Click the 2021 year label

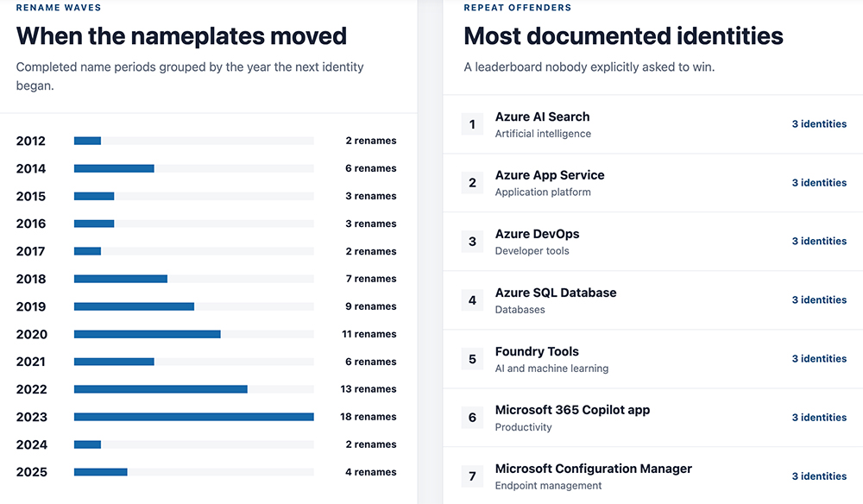pyautogui.click(x=31, y=362)
